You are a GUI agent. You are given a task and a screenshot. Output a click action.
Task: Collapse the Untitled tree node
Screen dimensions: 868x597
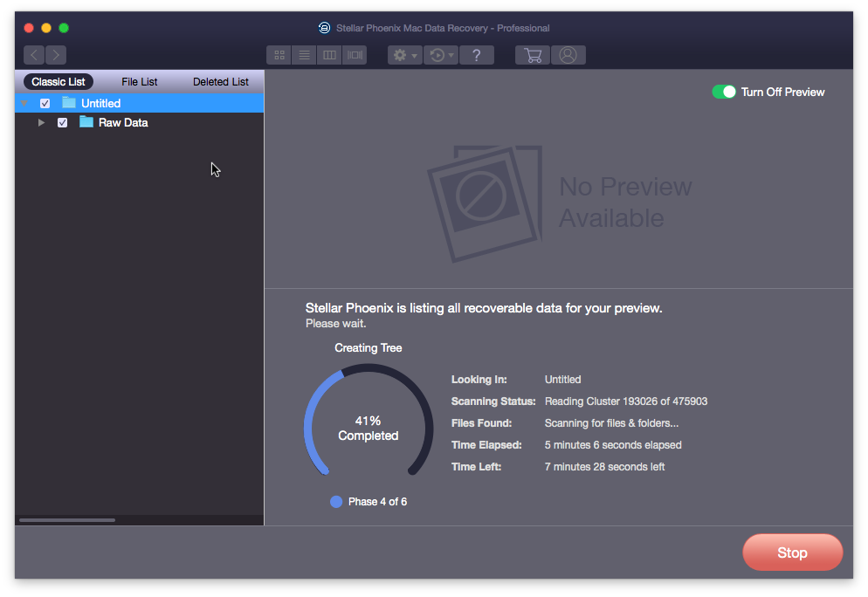[24, 104]
